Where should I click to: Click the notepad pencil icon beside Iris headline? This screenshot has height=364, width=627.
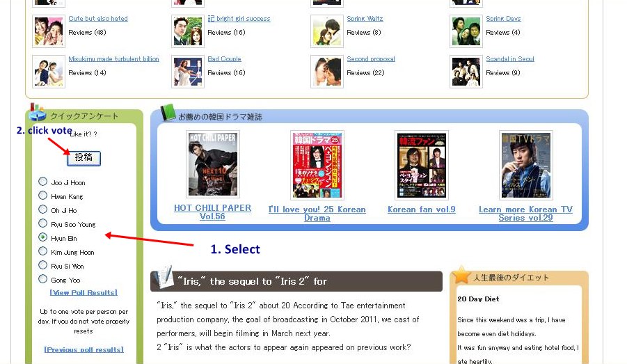[x=165, y=277]
